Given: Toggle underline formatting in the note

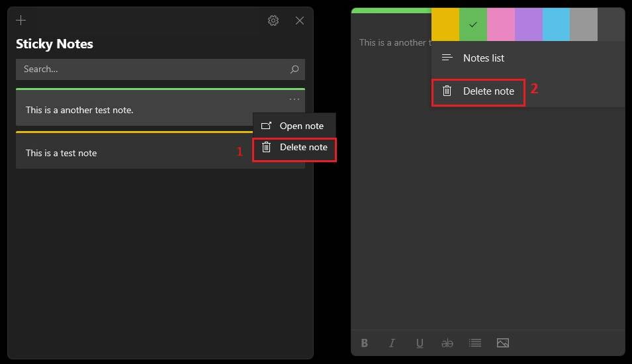Looking at the screenshot, I should click(x=420, y=343).
